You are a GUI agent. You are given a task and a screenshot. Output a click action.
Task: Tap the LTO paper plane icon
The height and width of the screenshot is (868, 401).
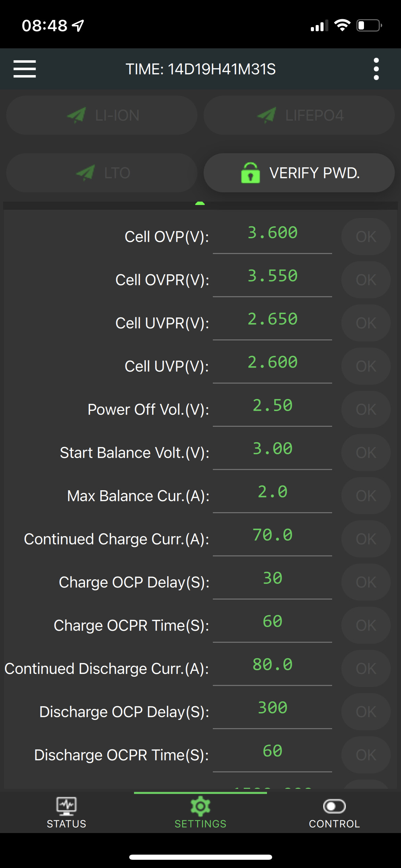[85, 173]
